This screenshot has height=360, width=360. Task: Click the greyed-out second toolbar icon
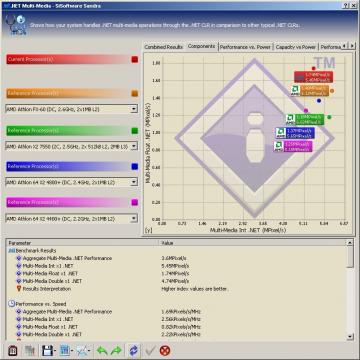[x=30, y=350]
